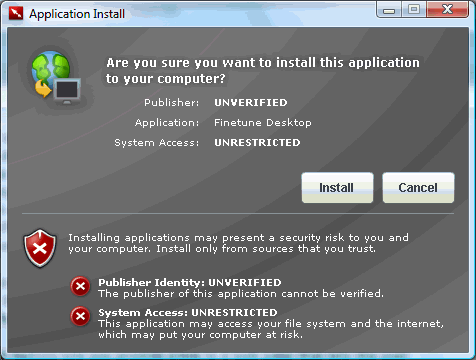Viewport: 476px width, 360px height.
Task: Click the globe and monitor install icon
Action: [x=56, y=77]
